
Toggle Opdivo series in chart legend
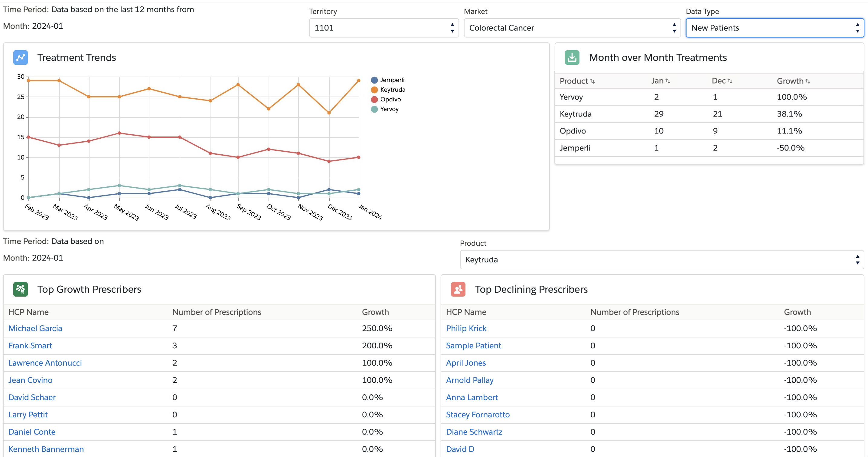pos(390,100)
